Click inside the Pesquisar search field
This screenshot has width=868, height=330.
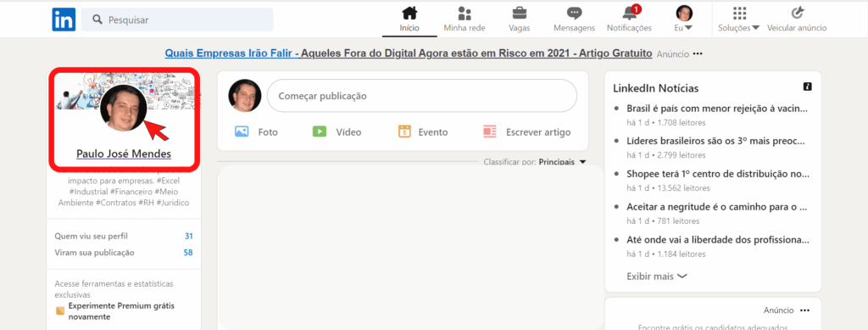(x=177, y=20)
